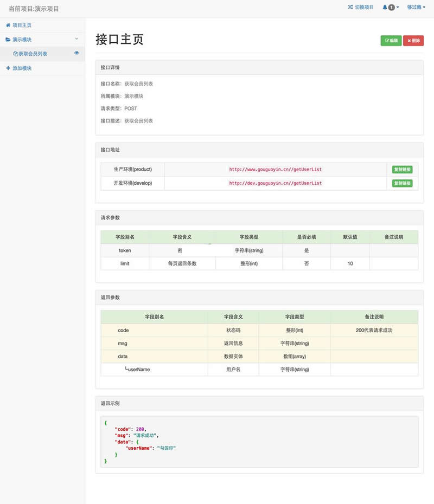Open the notification count dropdown caret
The width and height of the screenshot is (434, 504).
(398, 8)
